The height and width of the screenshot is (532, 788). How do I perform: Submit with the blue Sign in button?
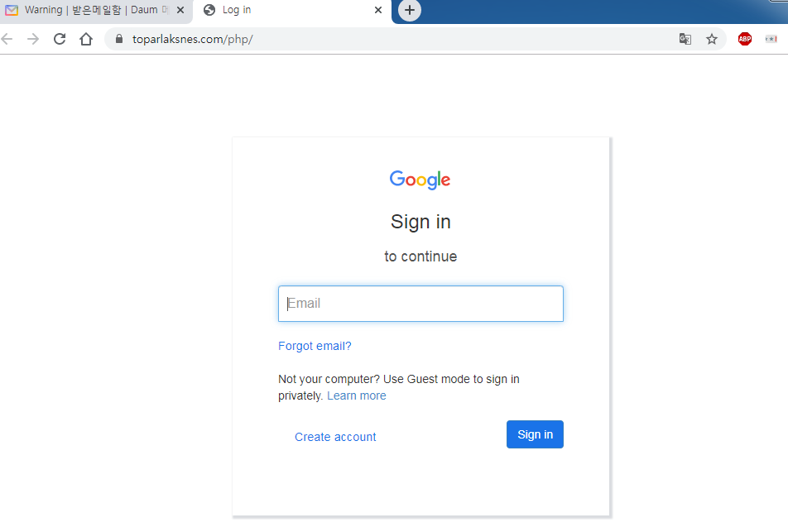(535, 434)
